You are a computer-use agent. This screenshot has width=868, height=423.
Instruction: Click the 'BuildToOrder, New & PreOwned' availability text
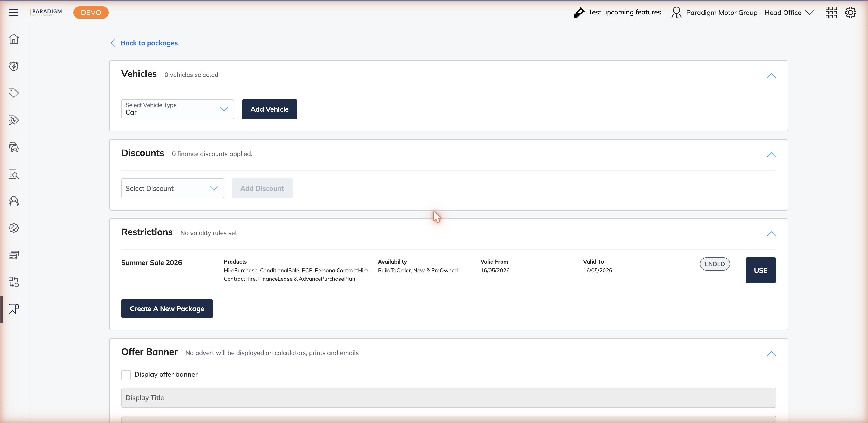click(418, 270)
